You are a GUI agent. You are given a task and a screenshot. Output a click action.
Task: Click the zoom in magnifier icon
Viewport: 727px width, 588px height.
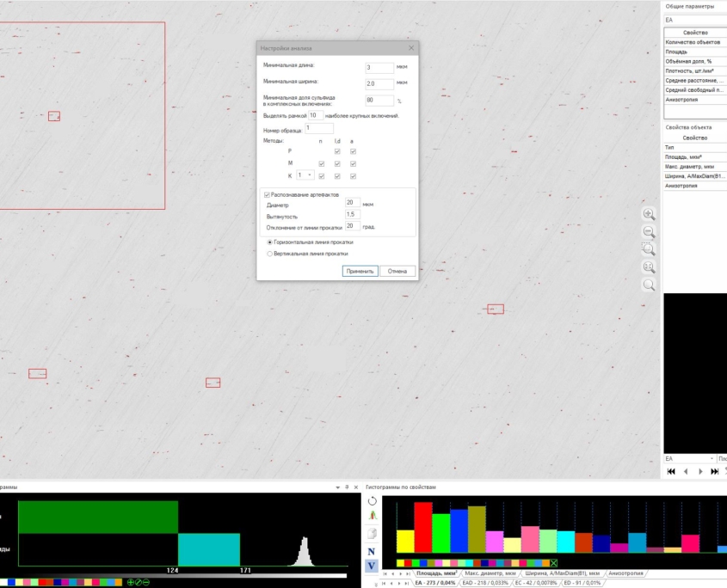[x=649, y=213]
